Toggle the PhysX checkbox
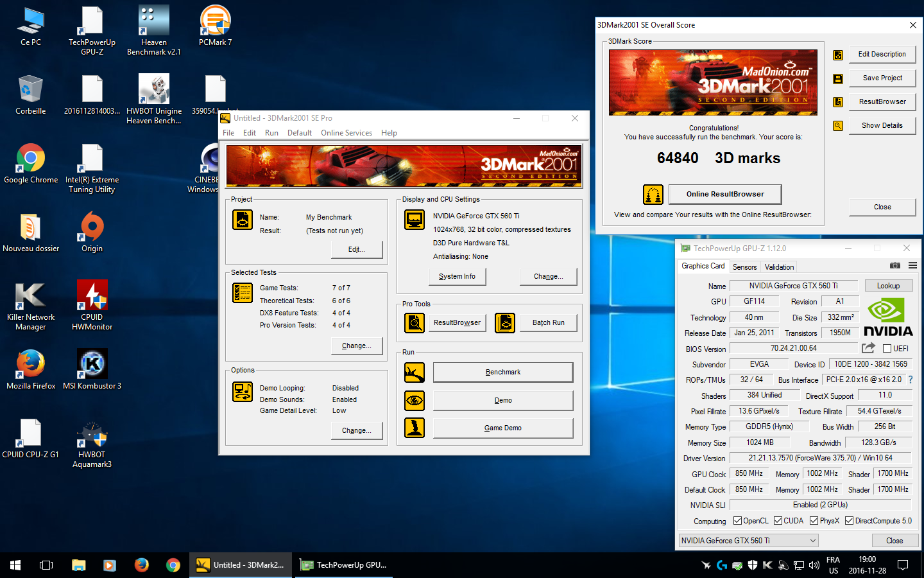Screen dimensions: 924x578 click(x=814, y=521)
